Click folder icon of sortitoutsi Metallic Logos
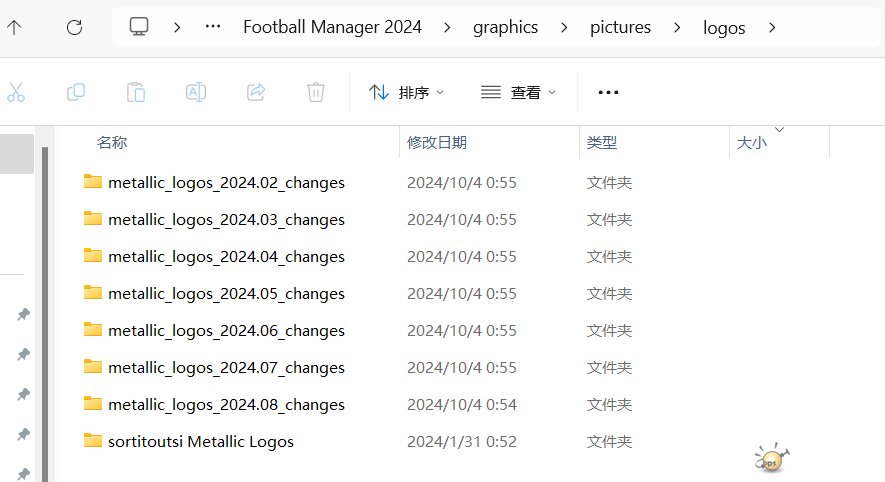This screenshot has height=482, width=885. coord(93,440)
